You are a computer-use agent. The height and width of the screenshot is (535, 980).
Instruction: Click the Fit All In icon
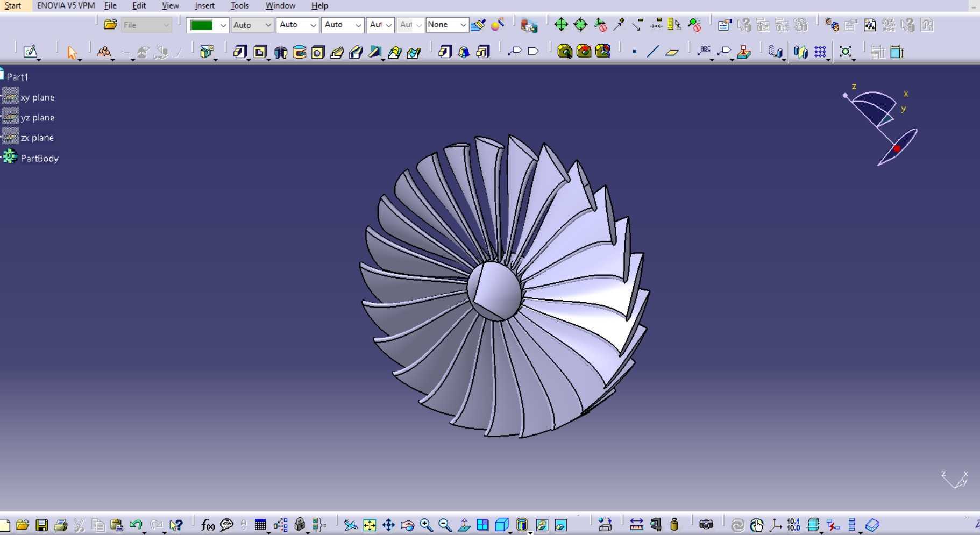(x=370, y=525)
